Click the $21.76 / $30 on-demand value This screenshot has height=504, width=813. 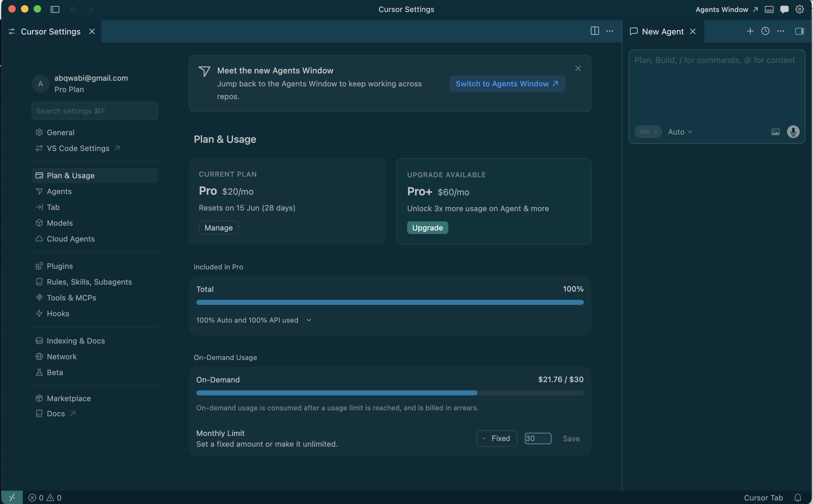(x=561, y=379)
